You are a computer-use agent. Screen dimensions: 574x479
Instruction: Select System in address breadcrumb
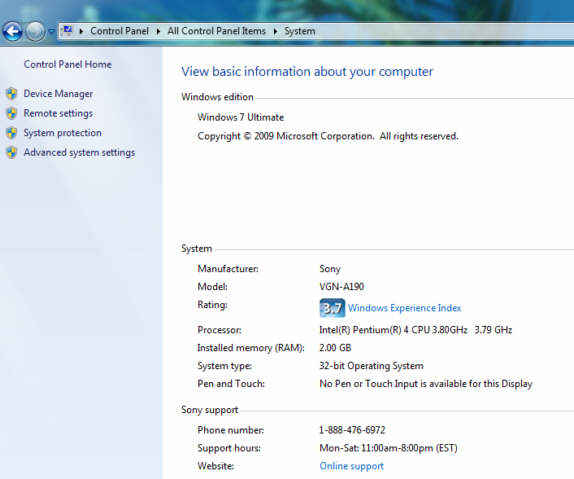point(300,31)
